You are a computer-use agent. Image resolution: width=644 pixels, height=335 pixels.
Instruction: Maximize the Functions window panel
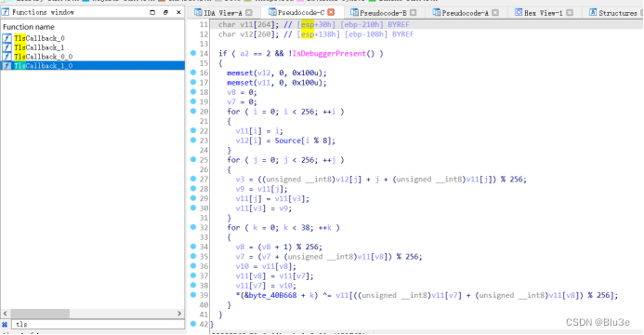(152, 12)
